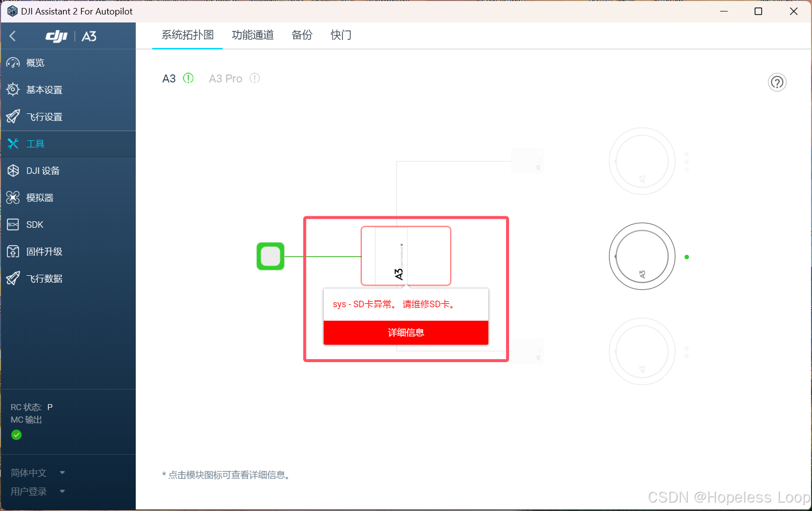Click the MC 输出 label

[x=26, y=420]
